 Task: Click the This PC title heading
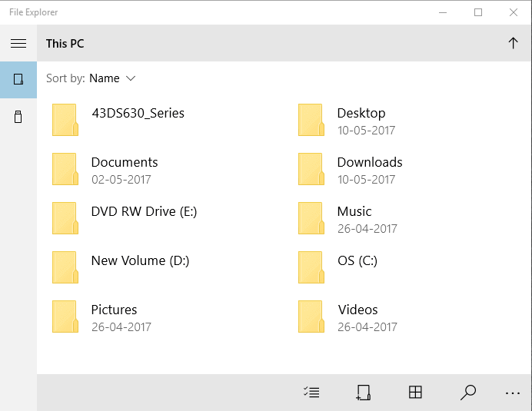tap(65, 44)
